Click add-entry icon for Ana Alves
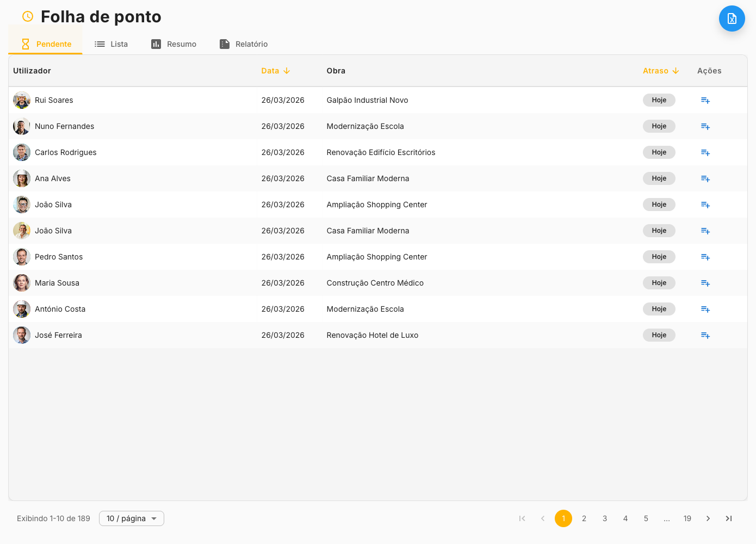 pos(705,178)
